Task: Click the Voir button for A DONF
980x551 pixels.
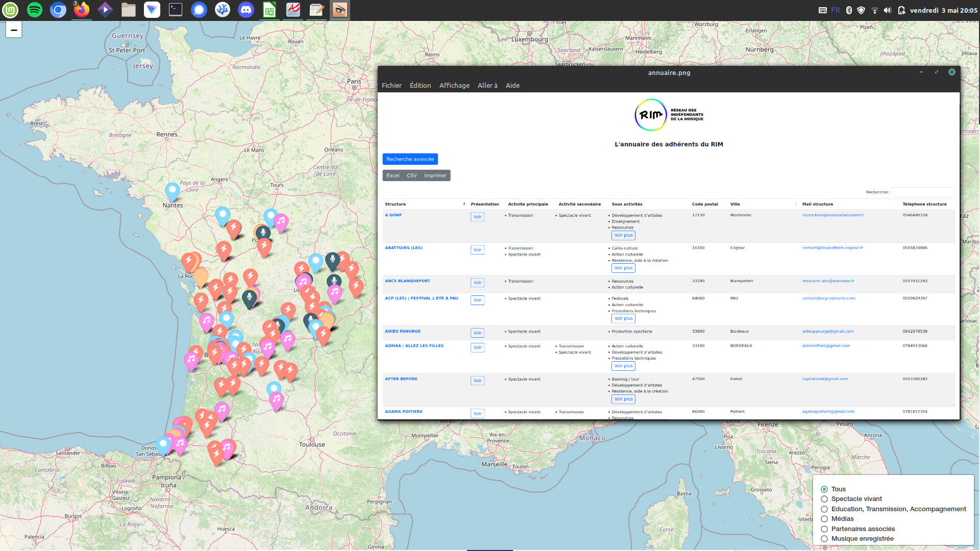Action: pos(477,217)
